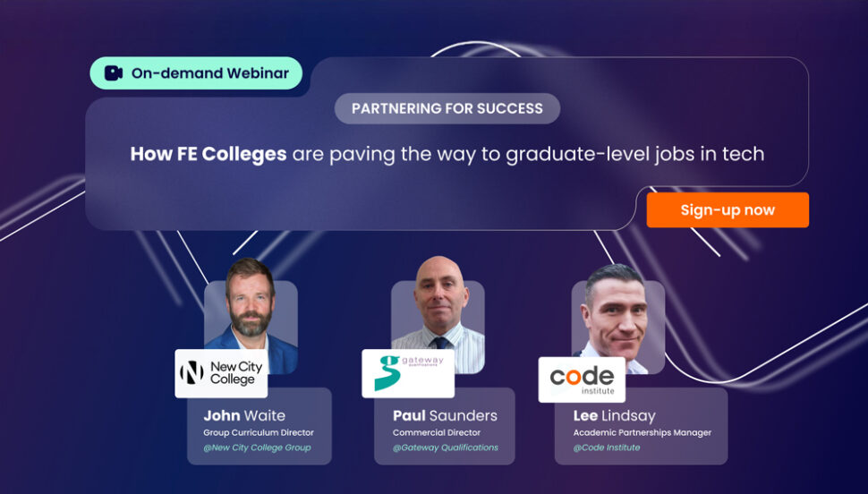The width and height of the screenshot is (868, 494).
Task: Select the Lee Lindsay name text
Action: 616,415
